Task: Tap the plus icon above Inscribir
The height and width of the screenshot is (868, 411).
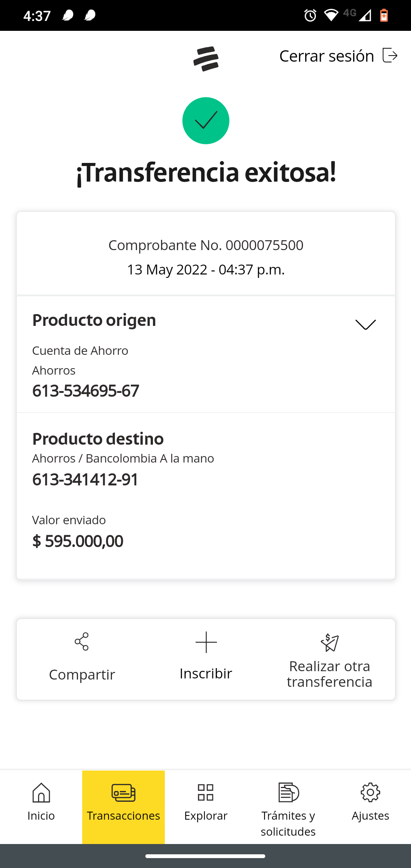Action: 206,642
